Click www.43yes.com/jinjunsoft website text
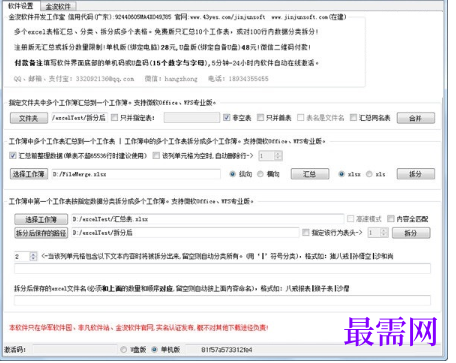This screenshot has height=363, width=456. click(x=228, y=17)
